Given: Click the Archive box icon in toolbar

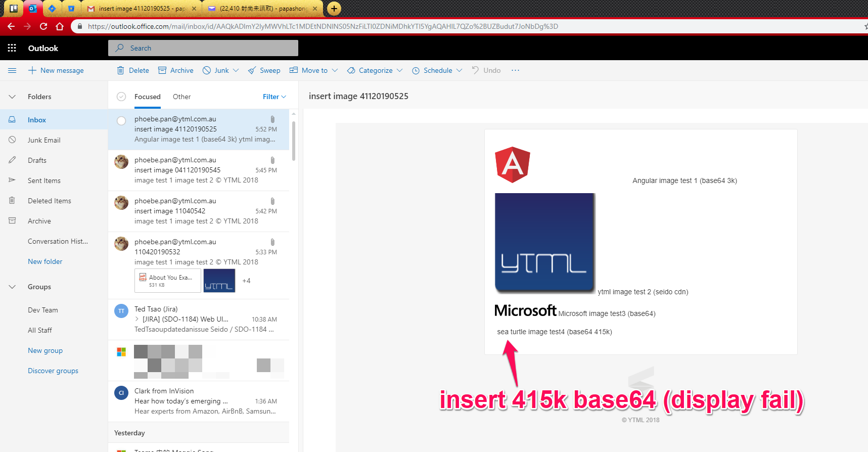Looking at the screenshot, I should (x=162, y=70).
